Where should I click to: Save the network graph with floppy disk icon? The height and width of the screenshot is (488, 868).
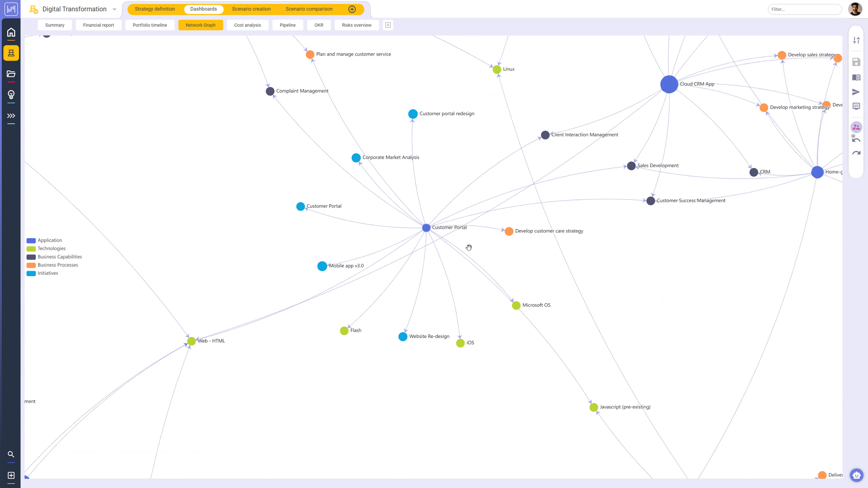(x=856, y=62)
